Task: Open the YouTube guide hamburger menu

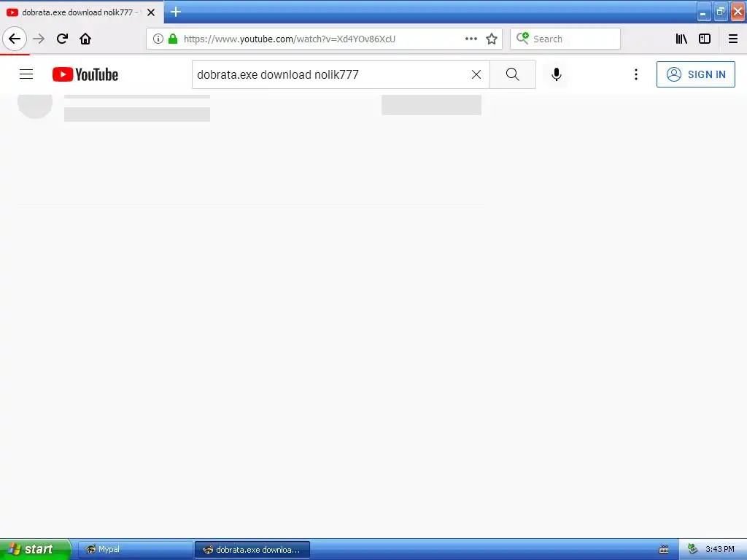Action: 26,74
